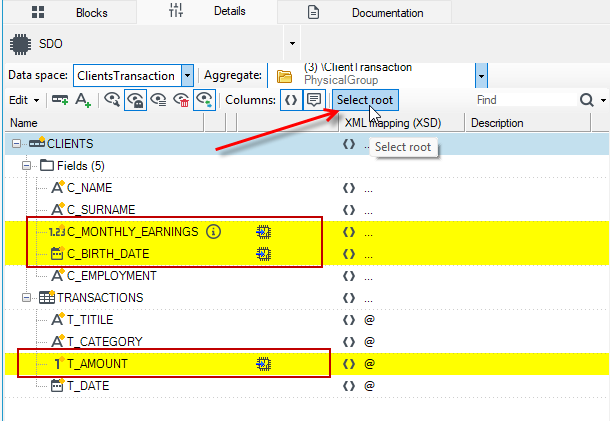Click the XML brackets icon in TRANSACTIONS row

349,298
